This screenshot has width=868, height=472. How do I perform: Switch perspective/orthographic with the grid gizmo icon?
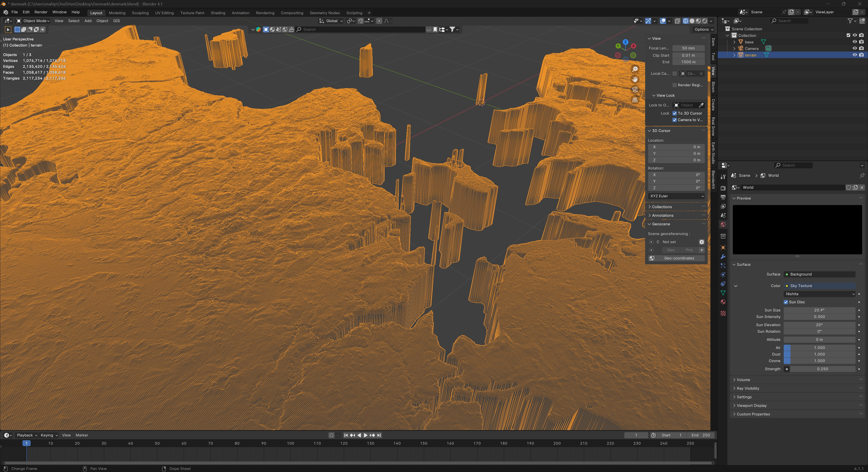click(x=635, y=100)
